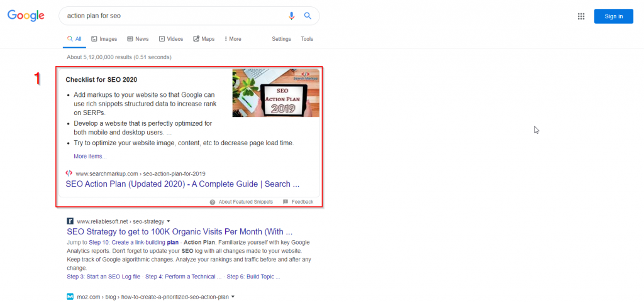
Task: Switch to the News tab
Action: 138,39
